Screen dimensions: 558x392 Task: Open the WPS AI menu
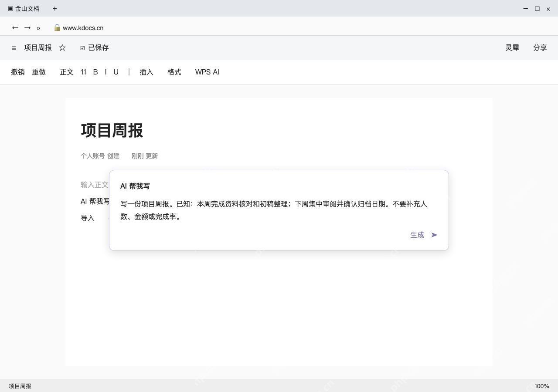pos(207,72)
